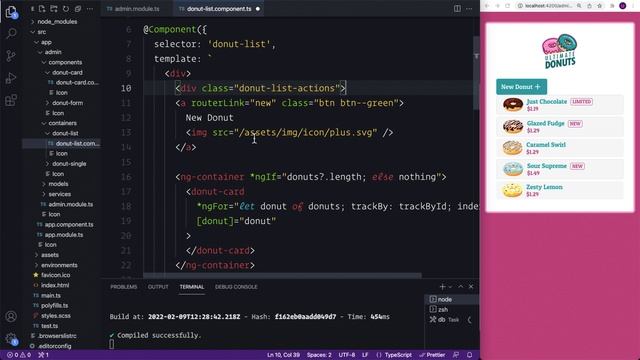The image size is (640, 360).
Task: Click the browser back arrow
Action: 487,6
